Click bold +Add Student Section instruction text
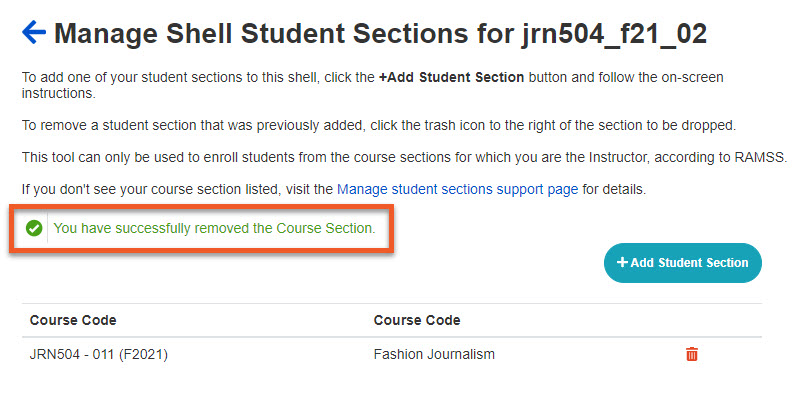Image resolution: width=801 pixels, height=402 pixels. pyautogui.click(x=451, y=77)
